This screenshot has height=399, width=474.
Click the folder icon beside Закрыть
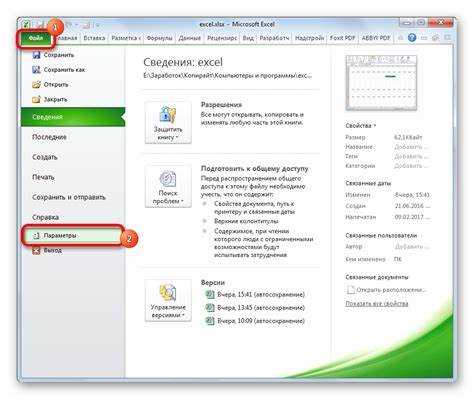coord(36,99)
